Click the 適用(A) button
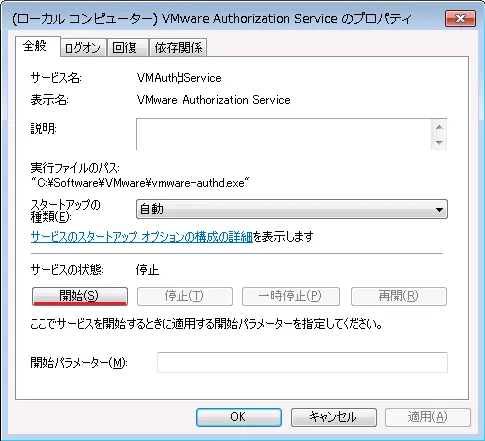The width and height of the screenshot is (485, 441). (428, 417)
